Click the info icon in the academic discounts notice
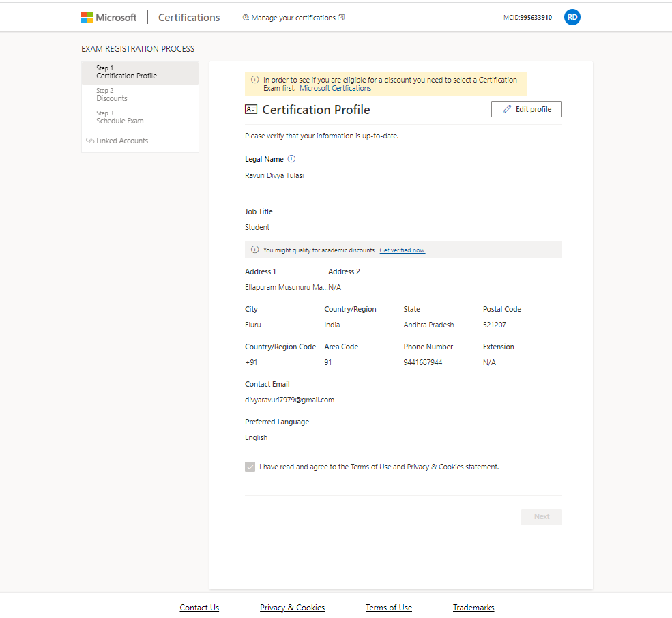 click(x=255, y=250)
